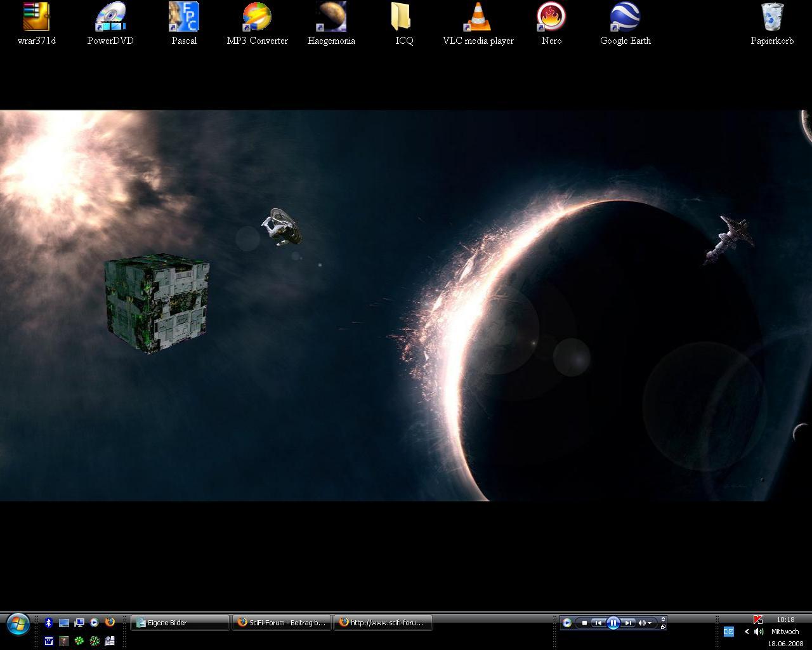Pause playback in the media player toolbar

point(613,623)
